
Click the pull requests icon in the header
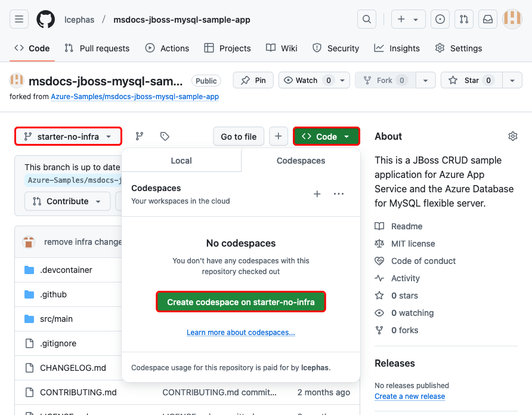(464, 19)
